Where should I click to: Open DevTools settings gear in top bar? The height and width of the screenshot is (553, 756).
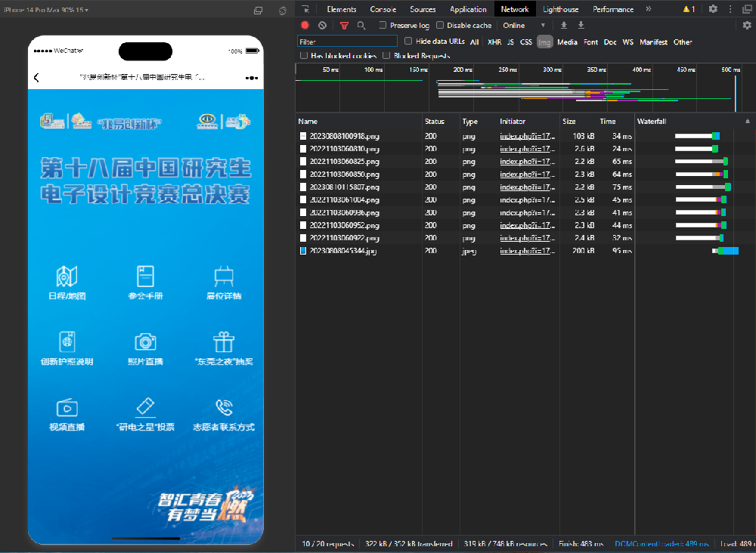pyautogui.click(x=713, y=8)
